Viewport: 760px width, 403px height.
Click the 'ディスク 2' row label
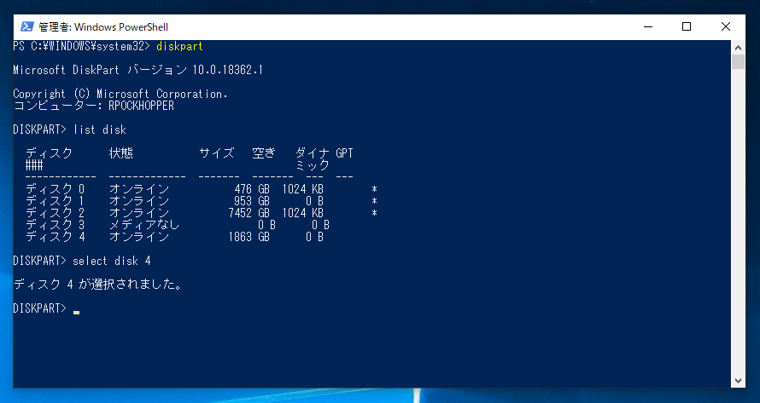pos(55,213)
